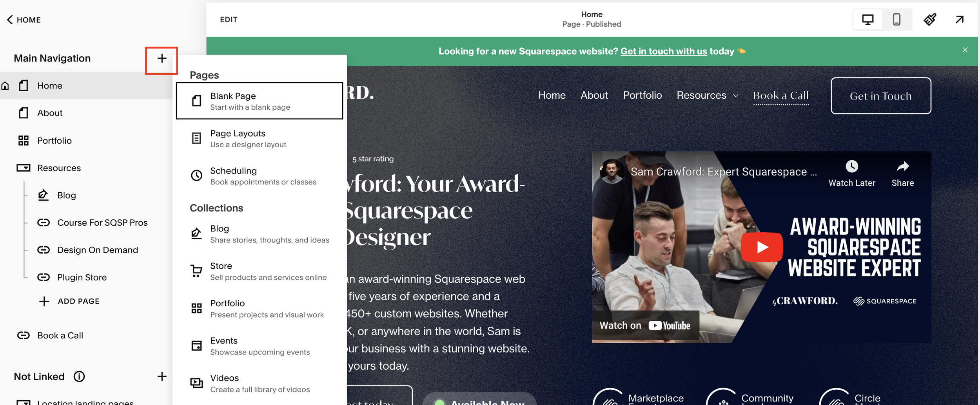Open Plugin Store link item
The width and height of the screenshot is (980, 405).
point(82,277)
